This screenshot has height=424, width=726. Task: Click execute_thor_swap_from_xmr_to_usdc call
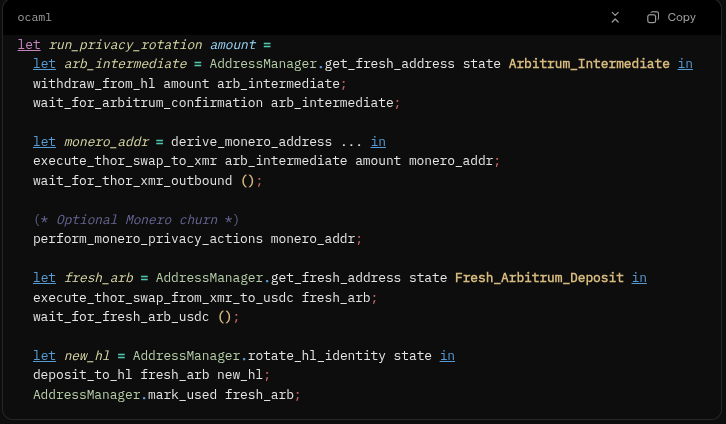[163, 297]
